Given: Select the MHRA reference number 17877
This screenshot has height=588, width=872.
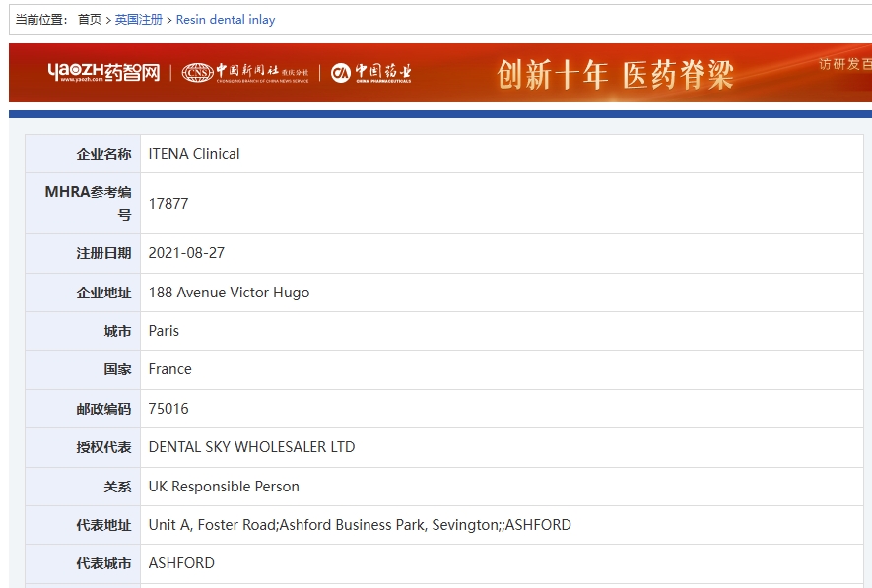Looking at the screenshot, I should pyautogui.click(x=168, y=204).
